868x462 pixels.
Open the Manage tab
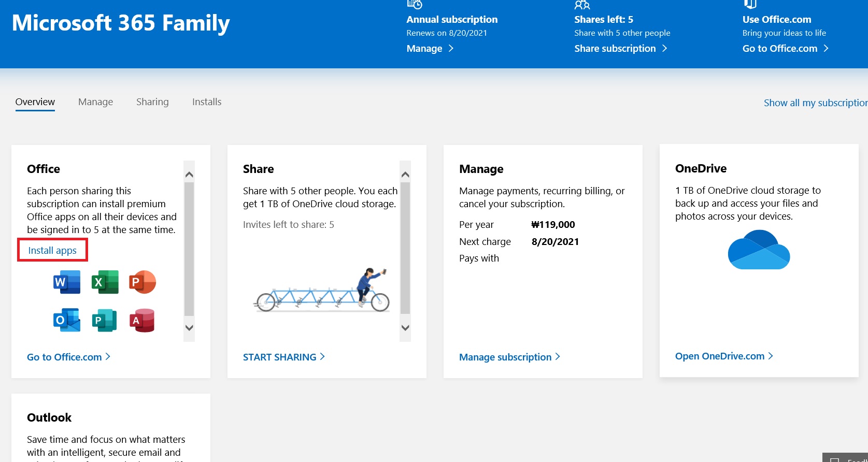[x=95, y=102]
